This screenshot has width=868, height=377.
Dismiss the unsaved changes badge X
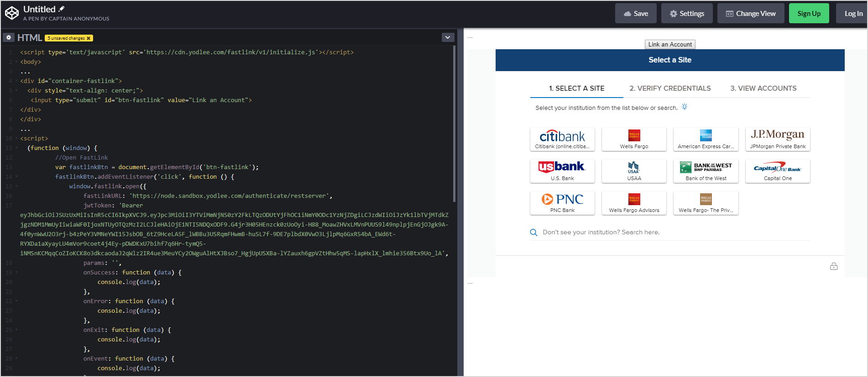coord(89,38)
